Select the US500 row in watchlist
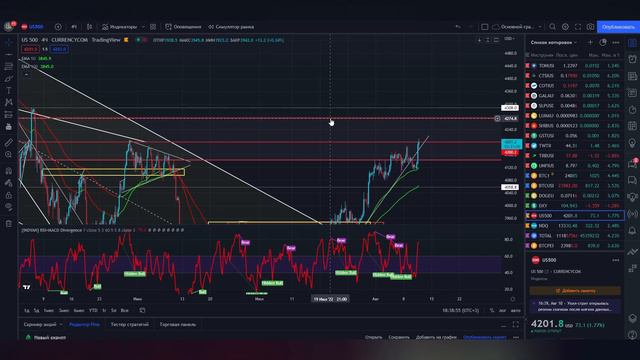 coord(574,216)
